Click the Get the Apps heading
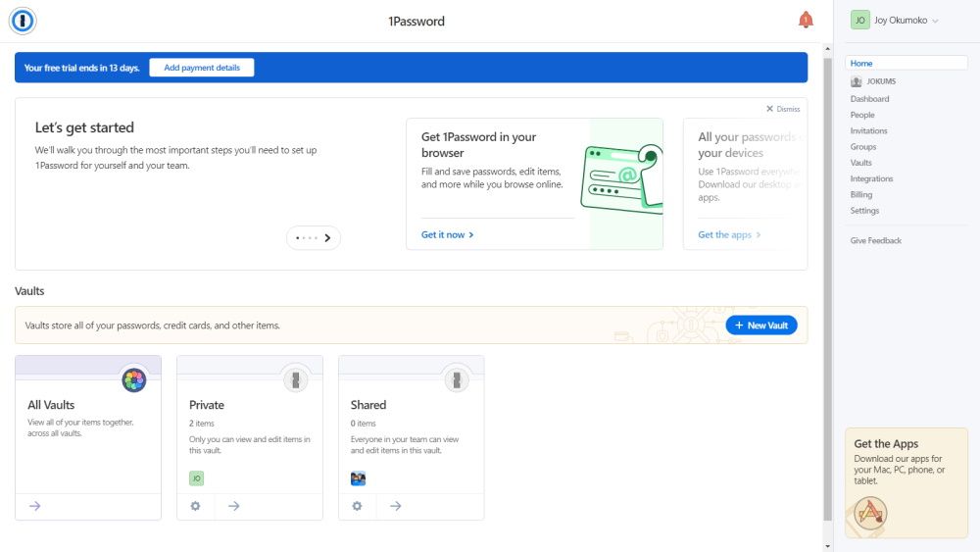 pyautogui.click(x=886, y=443)
